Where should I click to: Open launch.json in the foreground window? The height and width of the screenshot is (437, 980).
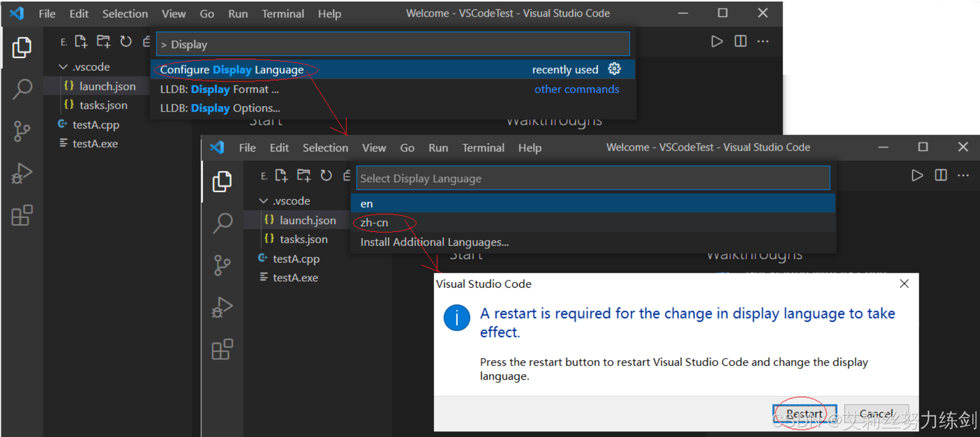(308, 221)
